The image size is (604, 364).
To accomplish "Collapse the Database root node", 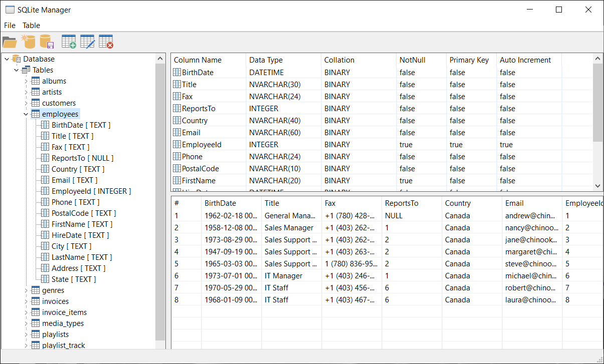I will click(x=7, y=59).
